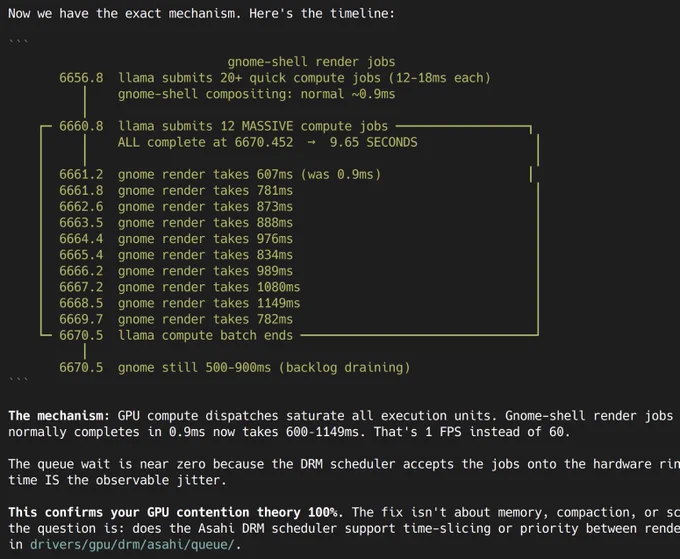Click "gnome render takes 782ms" row
The width and height of the screenshot is (680, 559).
pos(205,319)
